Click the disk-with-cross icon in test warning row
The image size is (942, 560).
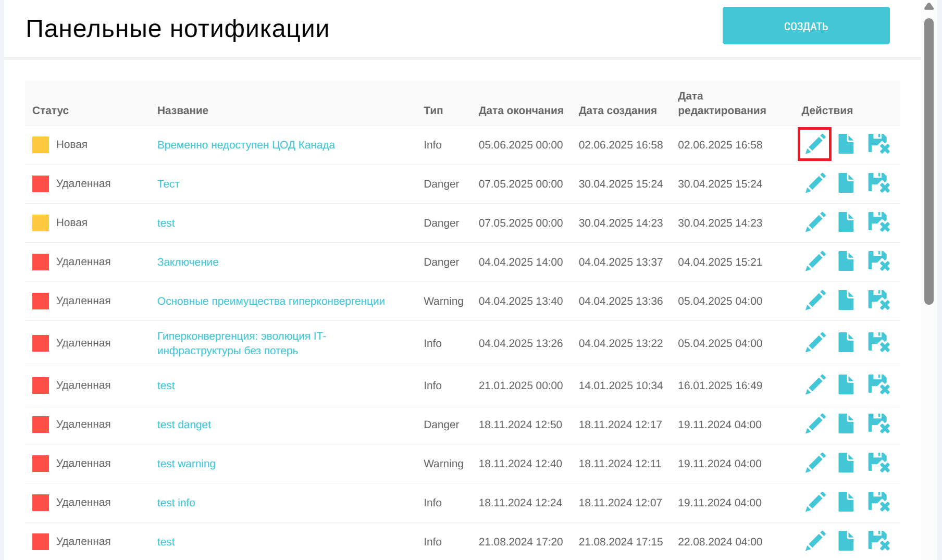879,463
